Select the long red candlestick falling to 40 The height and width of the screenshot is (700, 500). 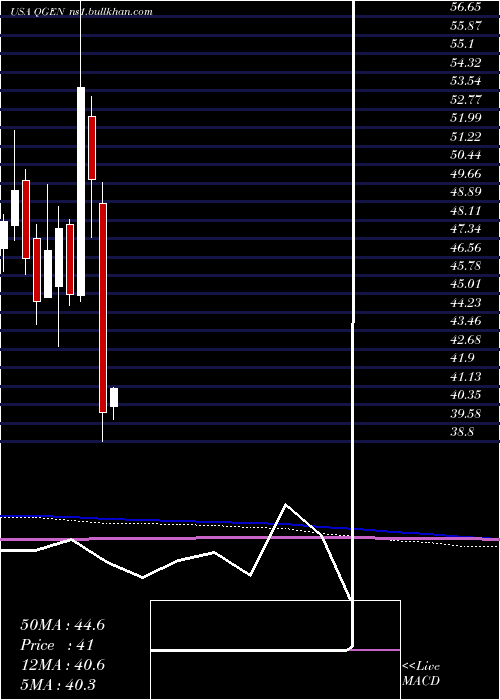click(103, 308)
